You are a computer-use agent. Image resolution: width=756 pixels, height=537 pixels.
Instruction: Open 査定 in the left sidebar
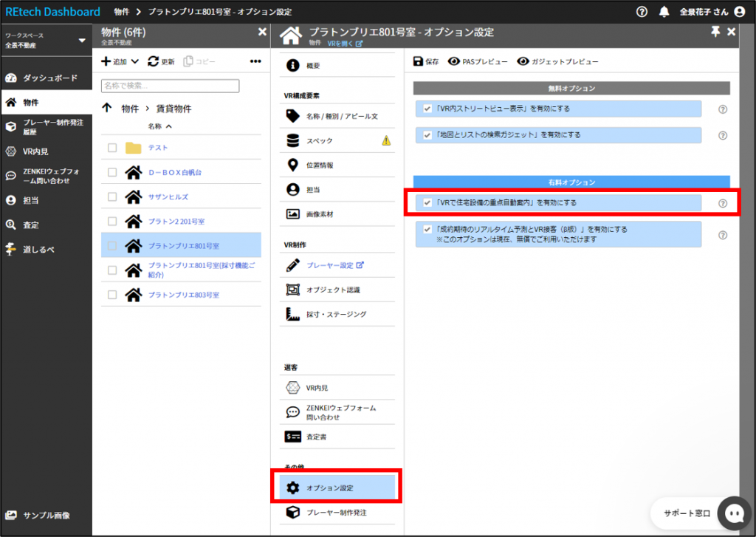(47, 225)
